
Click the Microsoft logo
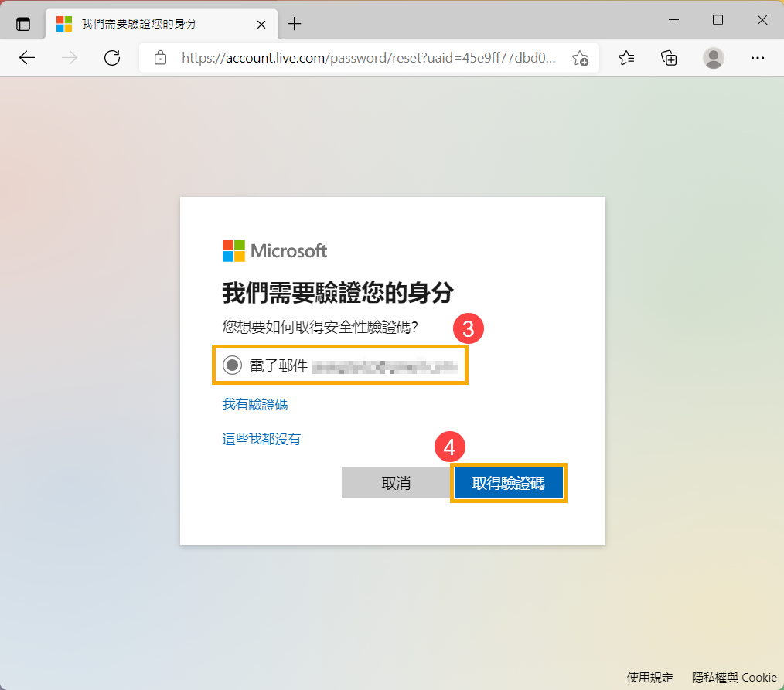click(274, 251)
